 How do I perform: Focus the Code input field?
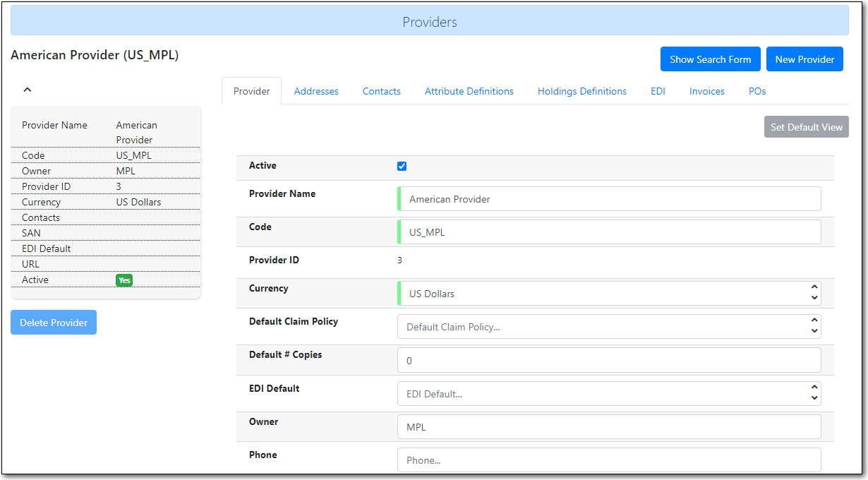coord(609,232)
